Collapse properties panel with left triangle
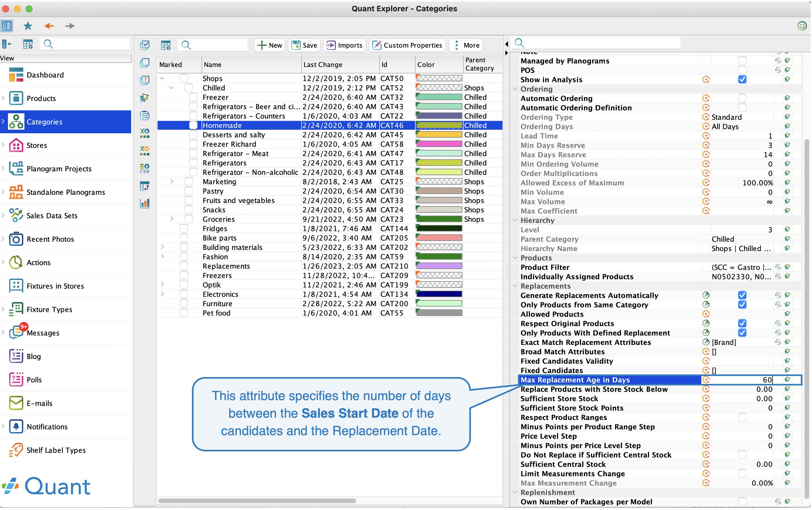 click(506, 44)
